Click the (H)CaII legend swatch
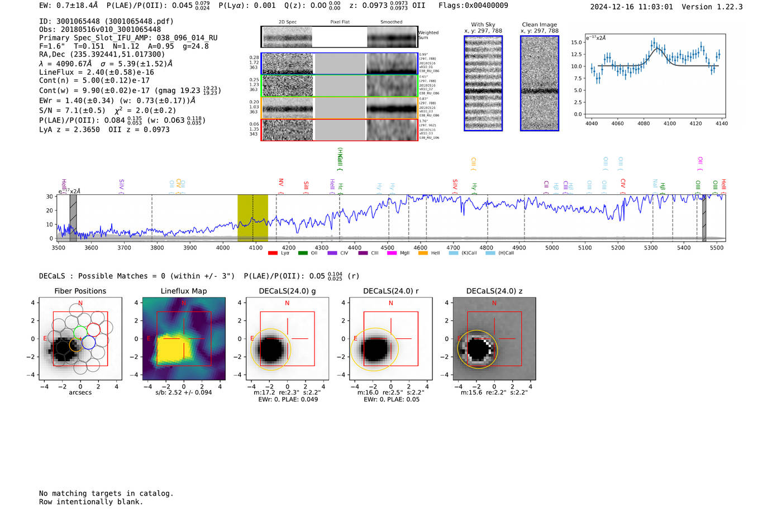This screenshot has height=532, width=782. [490, 253]
